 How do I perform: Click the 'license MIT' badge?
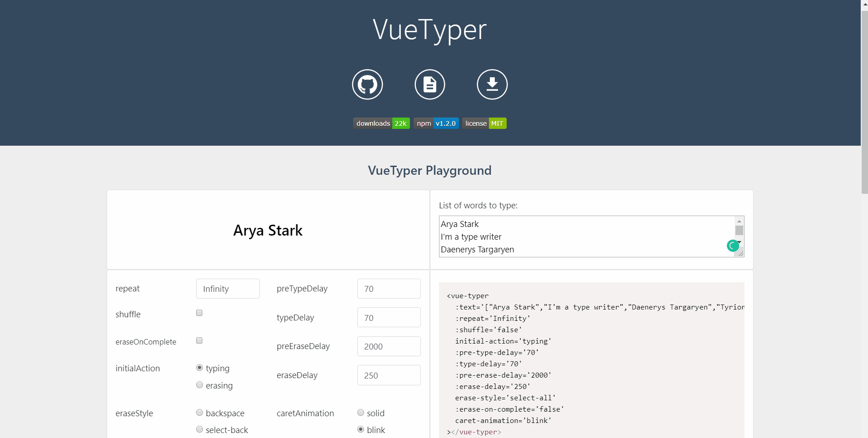coord(484,123)
